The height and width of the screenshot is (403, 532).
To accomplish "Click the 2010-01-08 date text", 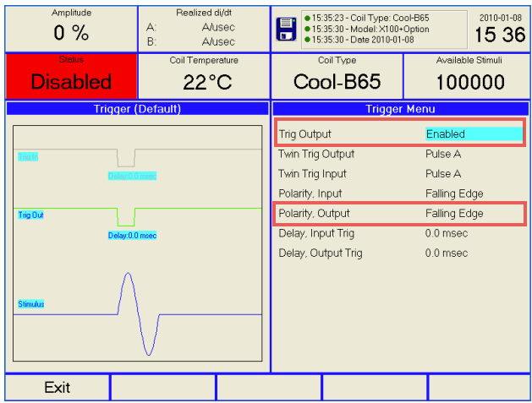I will 501,18.
